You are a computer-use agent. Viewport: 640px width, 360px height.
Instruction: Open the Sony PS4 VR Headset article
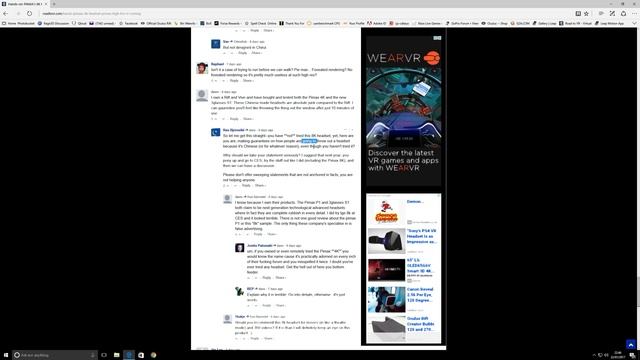[x=422, y=236]
